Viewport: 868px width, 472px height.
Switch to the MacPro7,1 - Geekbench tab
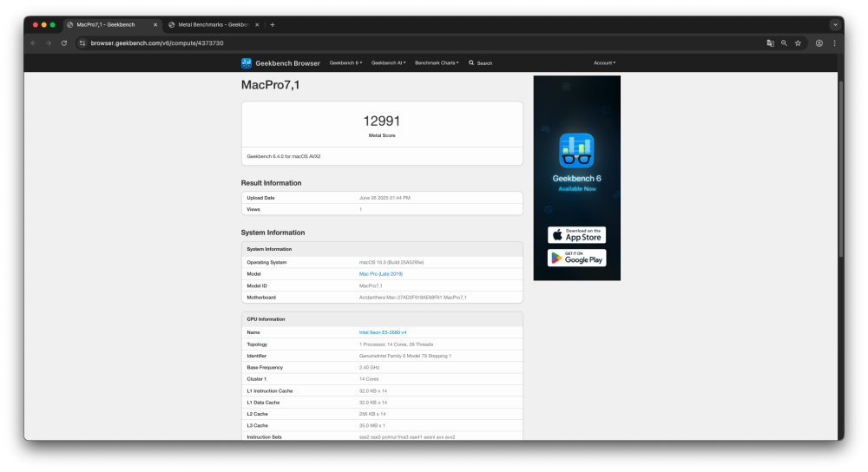pos(112,25)
